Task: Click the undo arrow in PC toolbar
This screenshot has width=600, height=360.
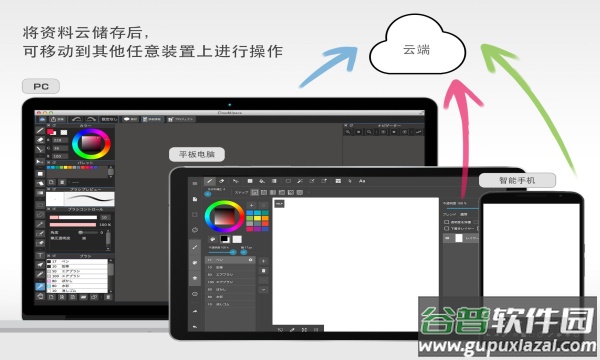Action: (x=77, y=119)
